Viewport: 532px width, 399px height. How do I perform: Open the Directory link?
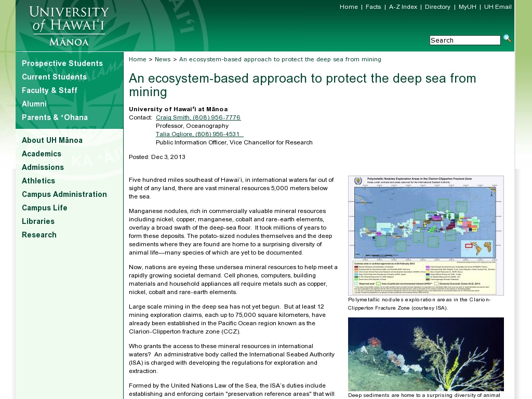(x=437, y=7)
